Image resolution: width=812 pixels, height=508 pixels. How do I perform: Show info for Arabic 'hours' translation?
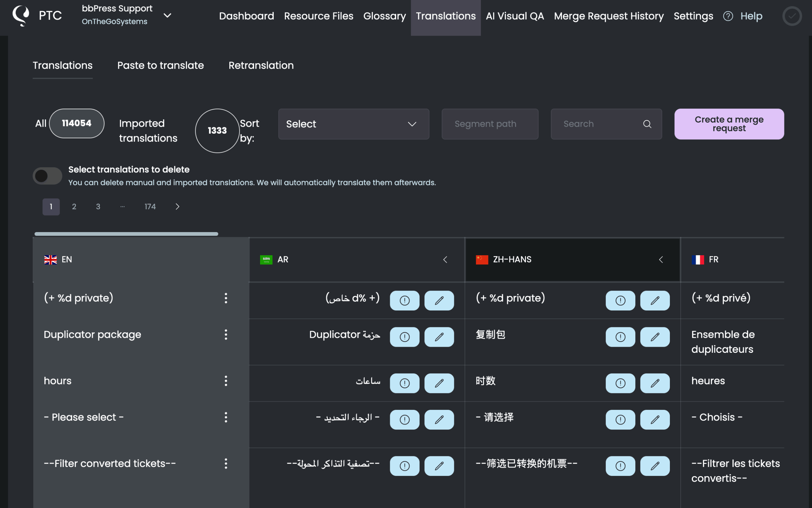pyautogui.click(x=404, y=383)
